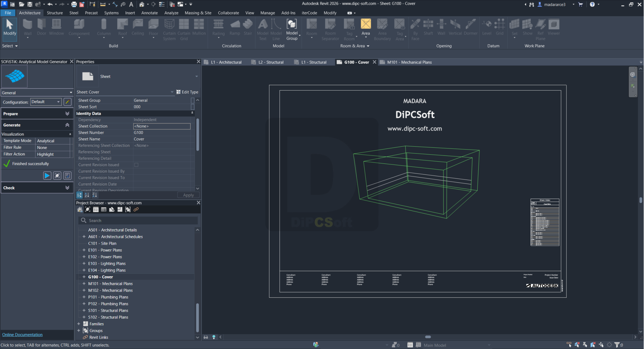Open the Massing & Site tab

click(x=198, y=13)
